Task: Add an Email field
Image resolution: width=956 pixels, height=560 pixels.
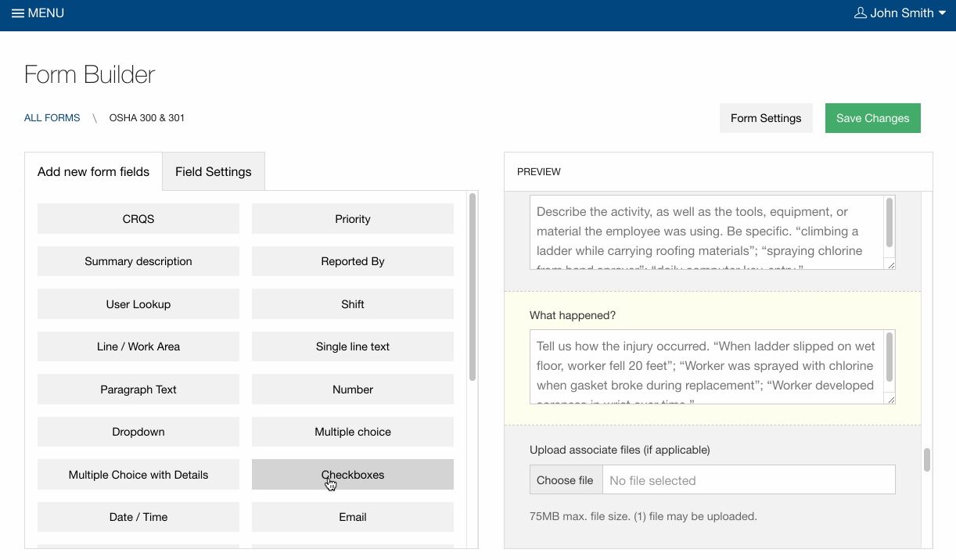Action: (x=353, y=517)
